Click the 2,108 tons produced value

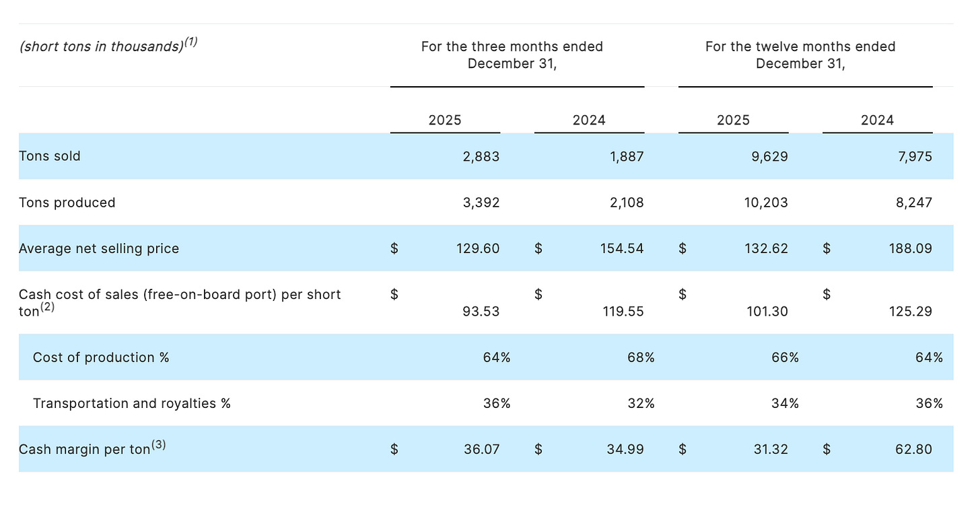click(626, 203)
